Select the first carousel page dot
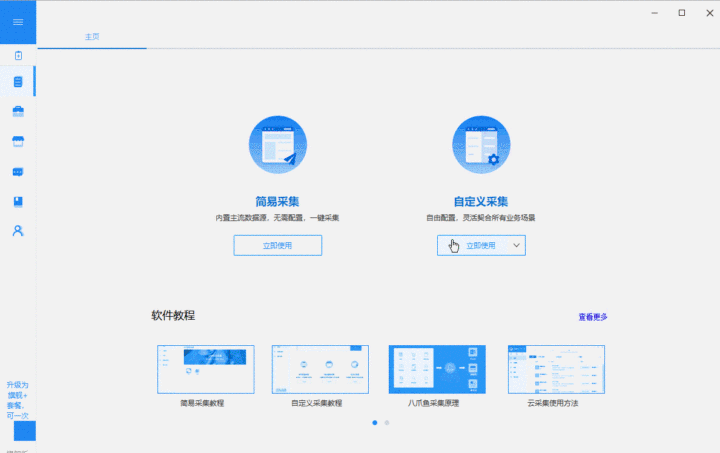The height and width of the screenshot is (453, 720). tap(375, 423)
